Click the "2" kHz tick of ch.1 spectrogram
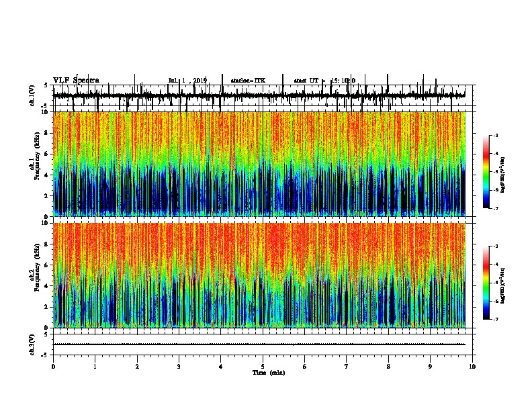 point(47,196)
